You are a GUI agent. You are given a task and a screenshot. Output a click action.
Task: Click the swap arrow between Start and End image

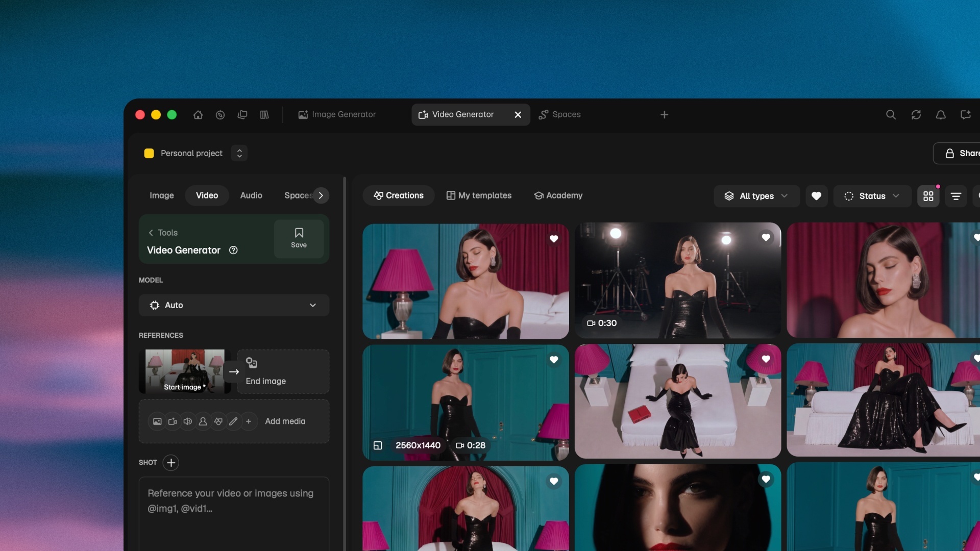pyautogui.click(x=234, y=371)
